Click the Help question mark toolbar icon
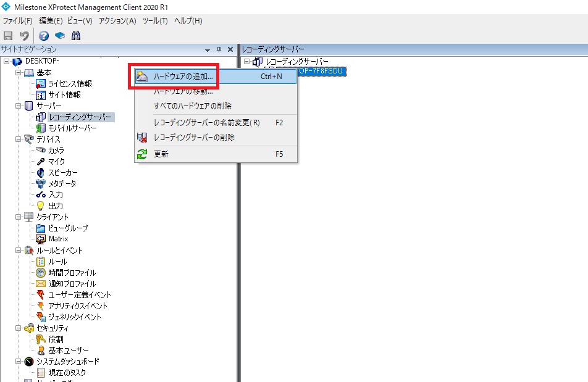This screenshot has height=382, width=588. point(42,35)
